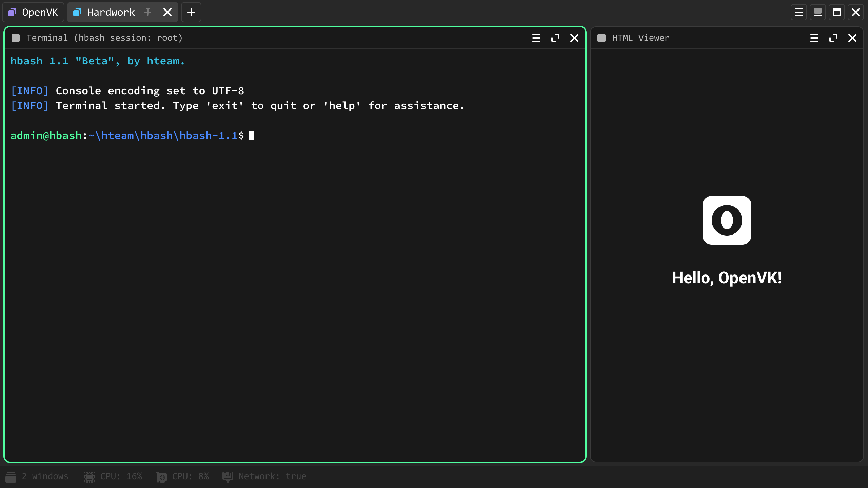Click the CPU chip icon in status bar
The width and height of the screenshot is (868, 488).
pos(90,477)
